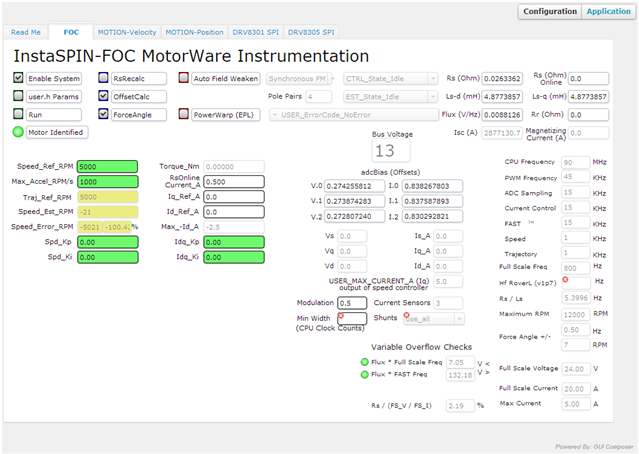Click the Rs (Ohm) value field
Screen dimensions: 639x454
(502, 79)
